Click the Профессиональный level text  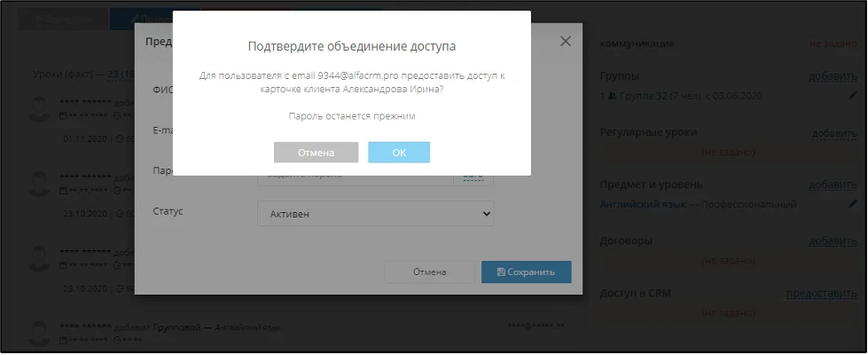[x=748, y=204]
